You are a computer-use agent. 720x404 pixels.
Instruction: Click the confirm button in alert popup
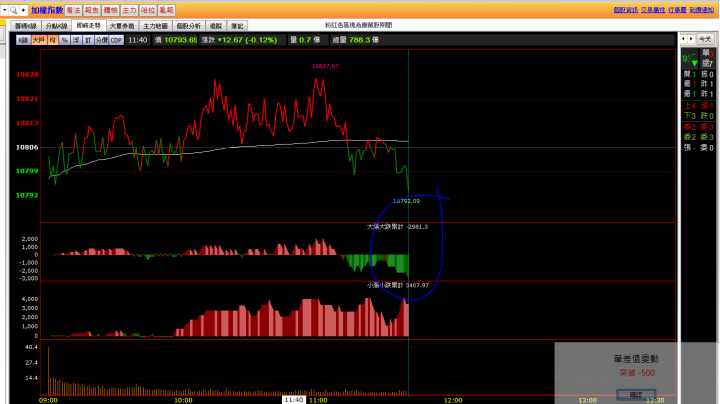[x=636, y=395]
